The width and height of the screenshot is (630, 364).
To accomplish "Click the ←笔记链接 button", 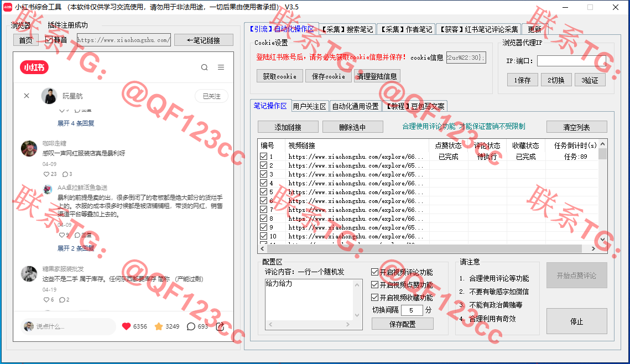I will click(204, 40).
